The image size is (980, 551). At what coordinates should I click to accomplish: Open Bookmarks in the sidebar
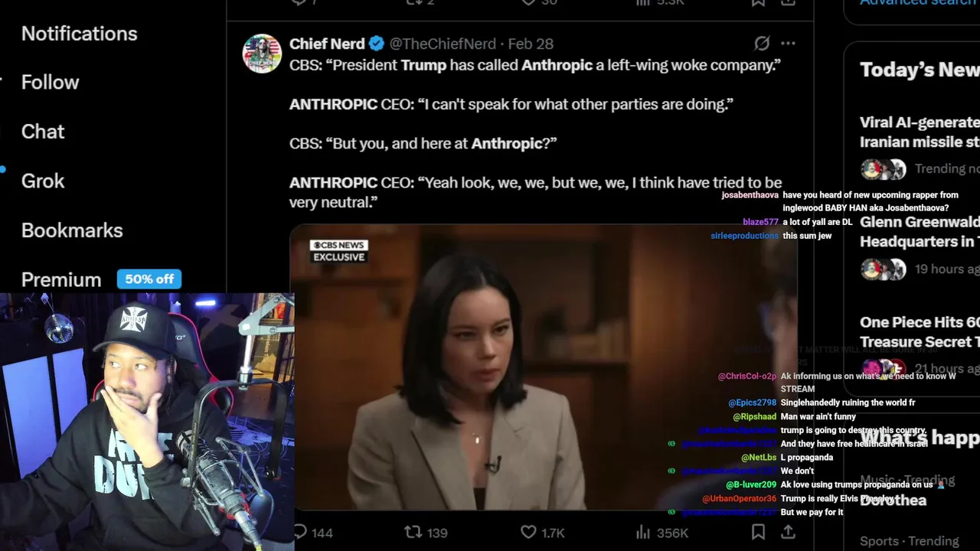(x=72, y=230)
